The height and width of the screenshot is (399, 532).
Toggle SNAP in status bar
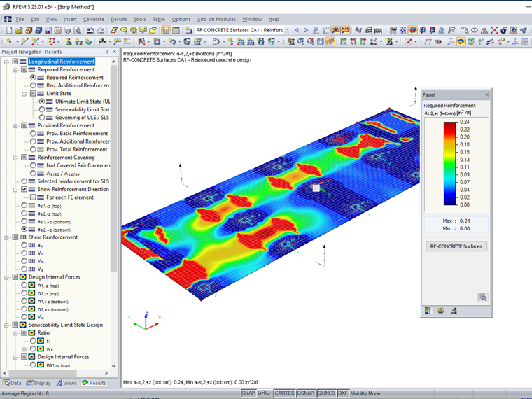coord(248,393)
